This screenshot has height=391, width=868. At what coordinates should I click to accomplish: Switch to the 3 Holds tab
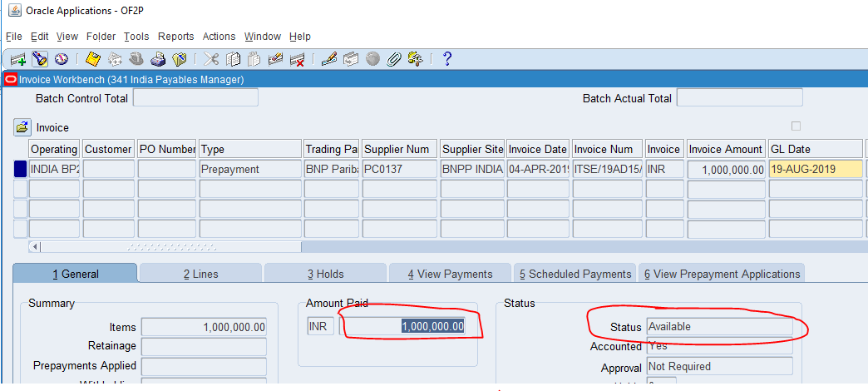(x=326, y=274)
